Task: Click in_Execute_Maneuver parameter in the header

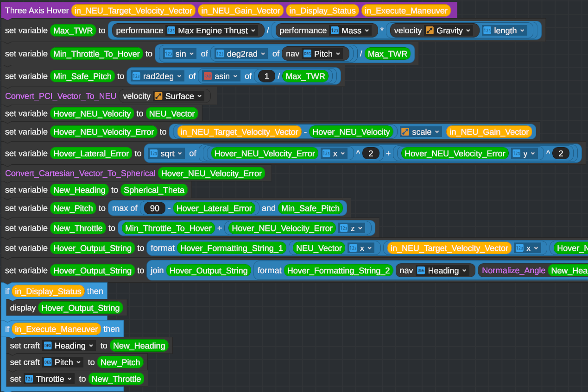Action: (x=406, y=10)
